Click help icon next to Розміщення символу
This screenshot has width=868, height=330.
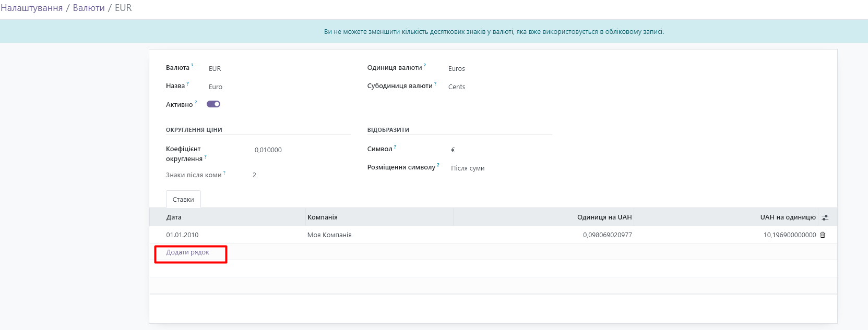[x=438, y=165]
